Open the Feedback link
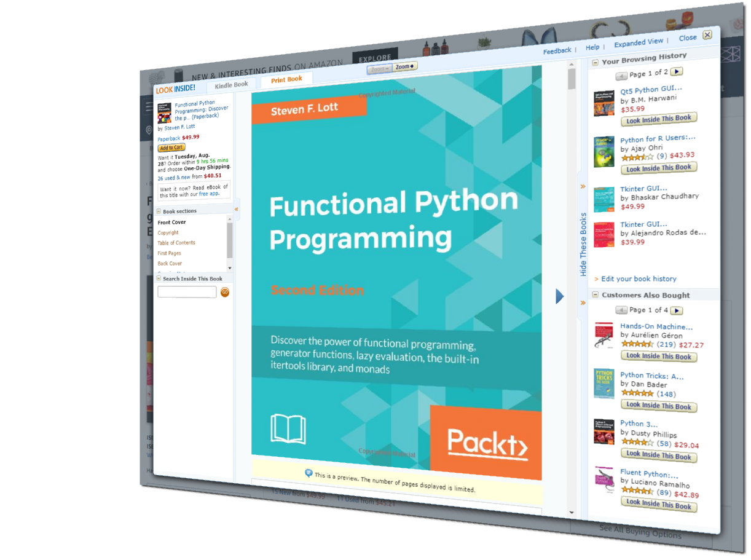This screenshot has height=560, width=751. point(557,51)
